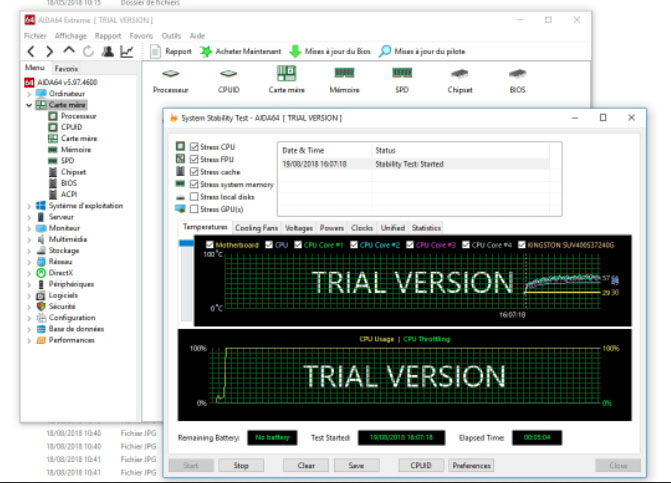Click the up arrow navigation icon
671x483 pixels.
pos(69,51)
